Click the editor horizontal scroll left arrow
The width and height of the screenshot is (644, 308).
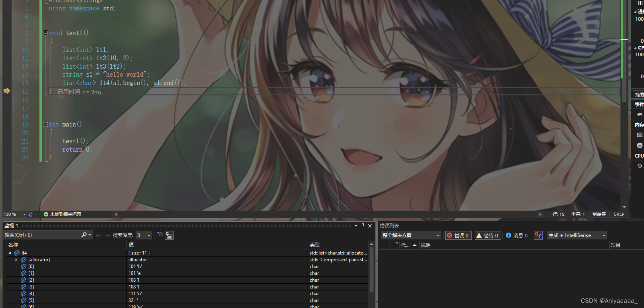116,214
